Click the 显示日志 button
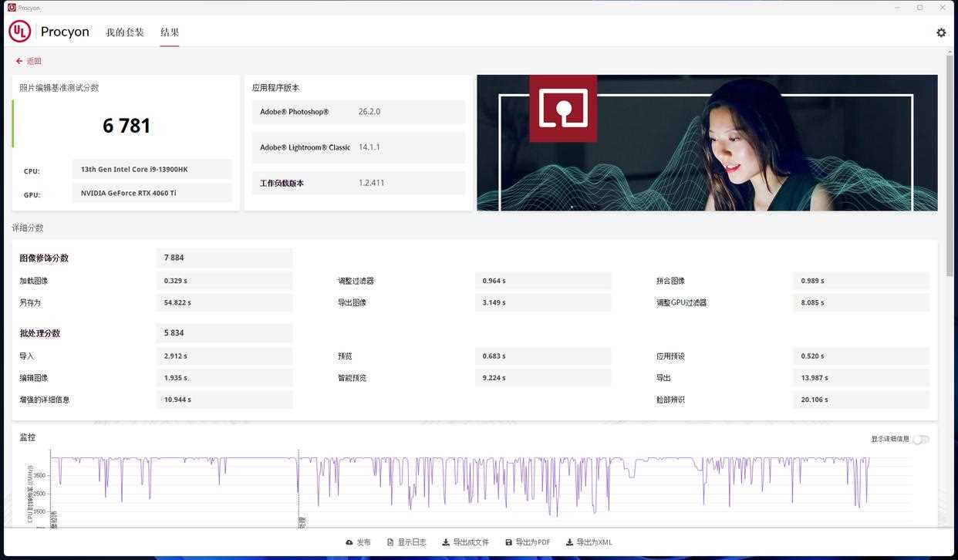The image size is (958, 560). (406, 542)
